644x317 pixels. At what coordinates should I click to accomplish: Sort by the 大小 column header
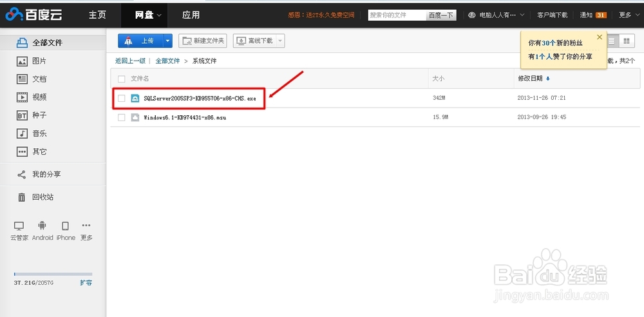click(x=438, y=79)
